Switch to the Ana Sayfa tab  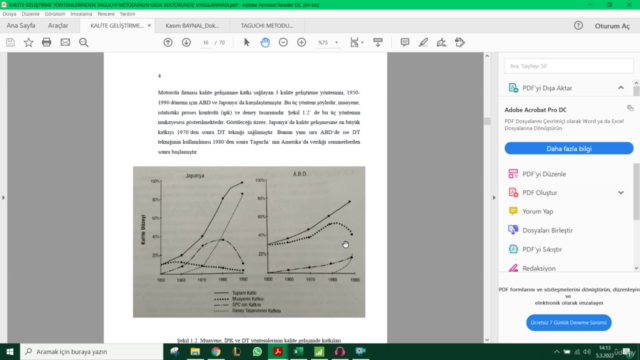click(x=21, y=25)
